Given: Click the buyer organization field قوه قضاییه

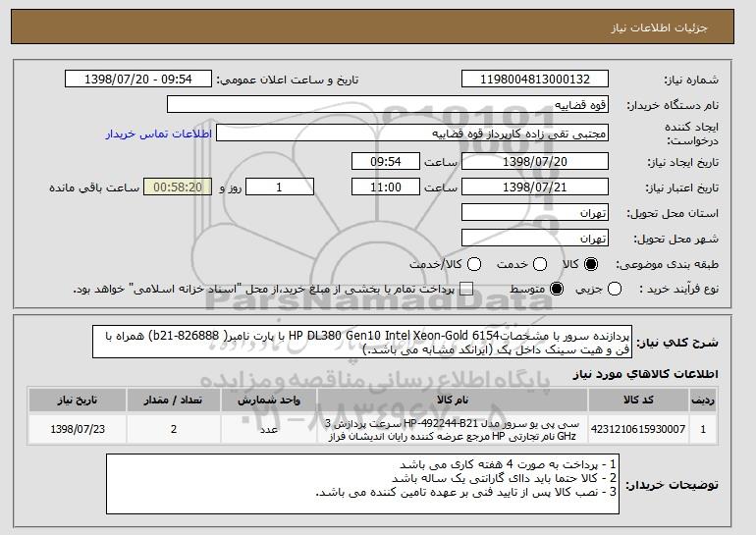Looking at the screenshot, I should tap(388, 105).
